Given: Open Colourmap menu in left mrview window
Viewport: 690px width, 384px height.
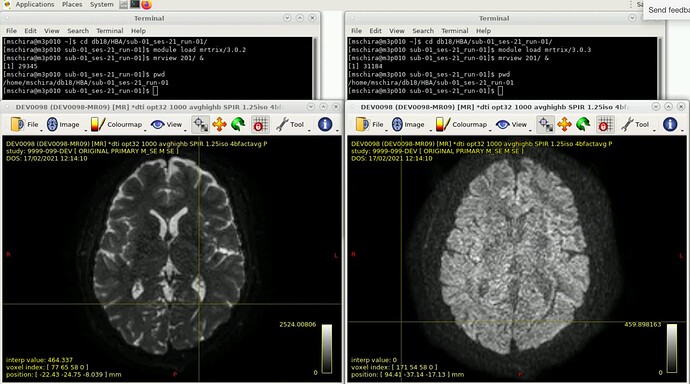Looking at the screenshot, I should (x=117, y=124).
